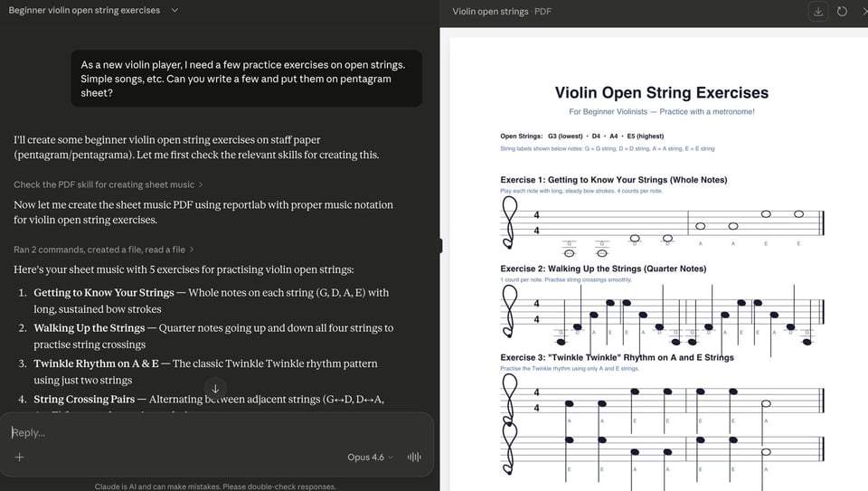Click the Reply text field
The height and width of the screenshot is (491, 868).
181,432
